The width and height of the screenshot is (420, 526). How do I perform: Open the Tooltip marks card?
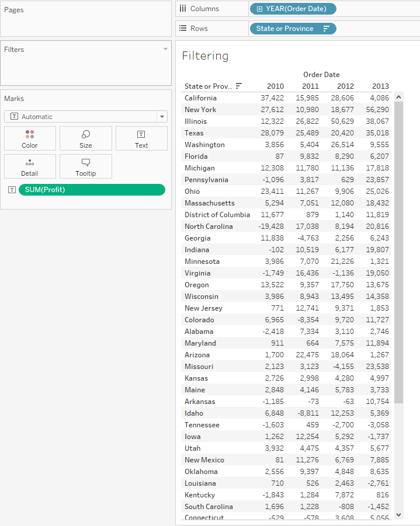[x=86, y=166]
